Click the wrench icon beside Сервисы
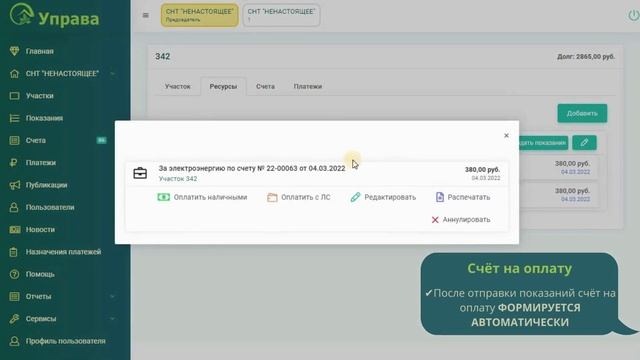The image size is (640, 360). click(x=14, y=319)
